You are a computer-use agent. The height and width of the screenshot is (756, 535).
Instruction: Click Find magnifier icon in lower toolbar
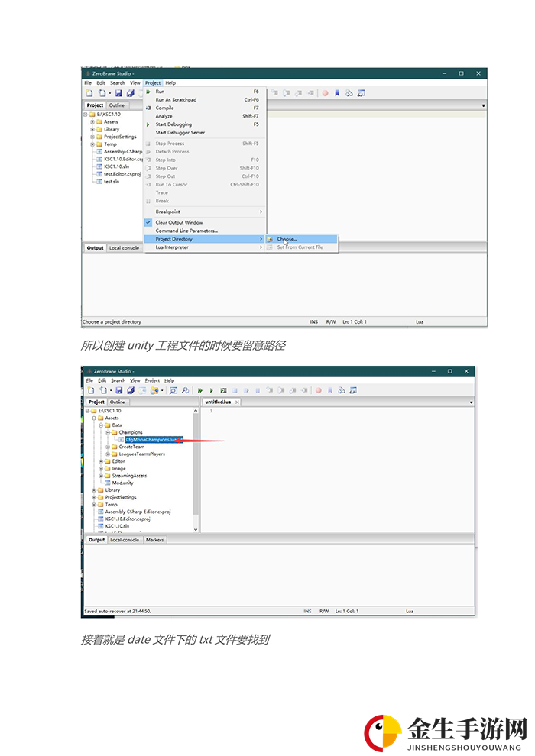[x=173, y=390]
